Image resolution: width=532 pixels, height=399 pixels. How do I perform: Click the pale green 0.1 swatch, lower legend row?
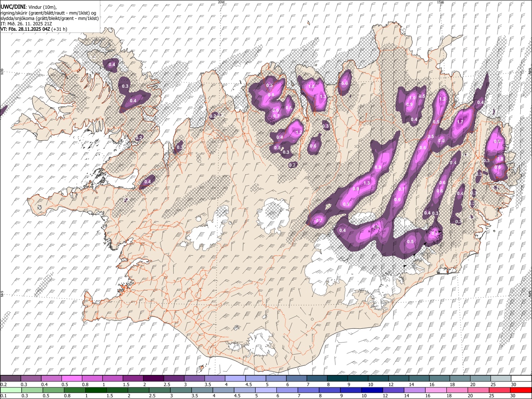(11, 390)
